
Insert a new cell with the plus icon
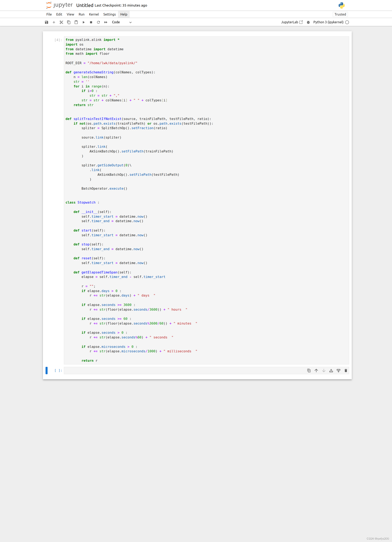pyautogui.click(x=54, y=22)
